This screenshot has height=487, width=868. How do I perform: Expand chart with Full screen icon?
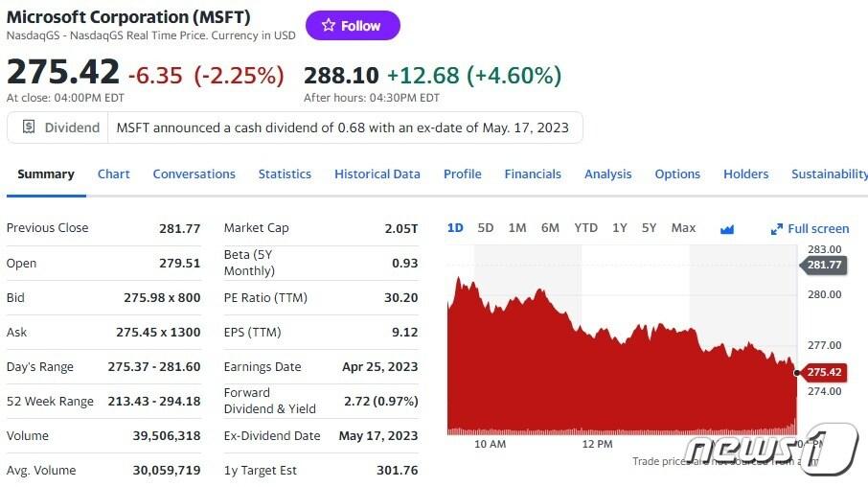[777, 229]
